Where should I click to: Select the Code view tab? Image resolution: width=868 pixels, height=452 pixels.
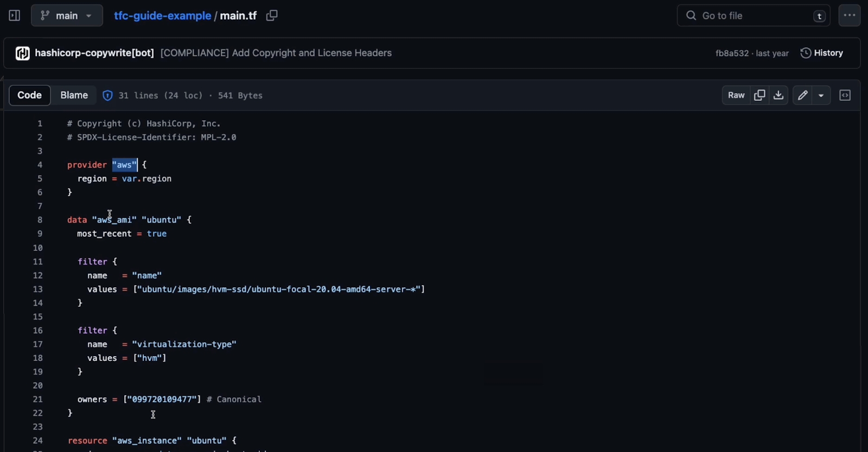pyautogui.click(x=29, y=95)
